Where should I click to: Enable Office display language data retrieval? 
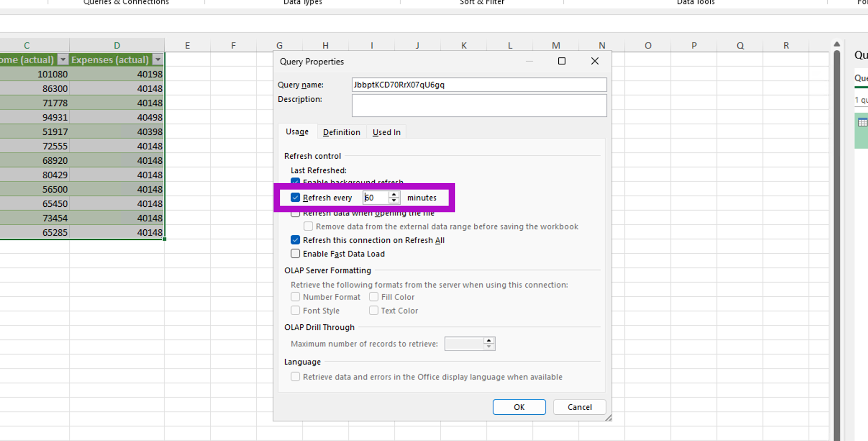pos(295,376)
